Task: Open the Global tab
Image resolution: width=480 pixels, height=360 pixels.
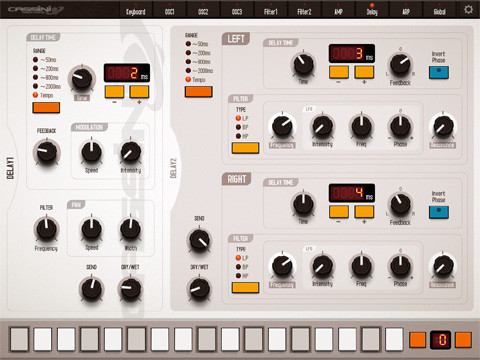Action: click(439, 10)
